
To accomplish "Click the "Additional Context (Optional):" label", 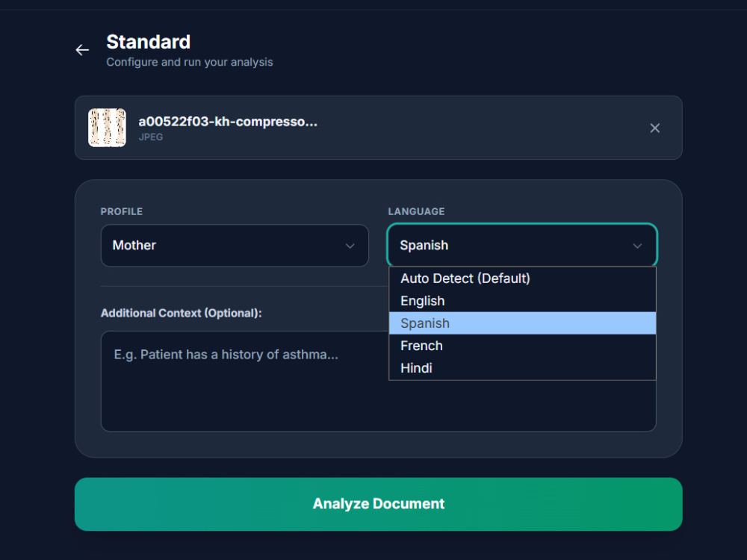I will click(x=181, y=314).
